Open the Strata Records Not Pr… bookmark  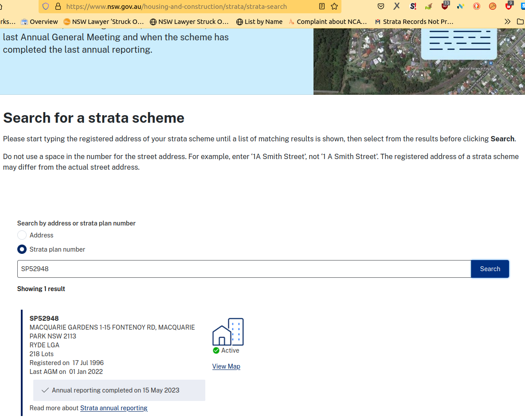(x=414, y=22)
